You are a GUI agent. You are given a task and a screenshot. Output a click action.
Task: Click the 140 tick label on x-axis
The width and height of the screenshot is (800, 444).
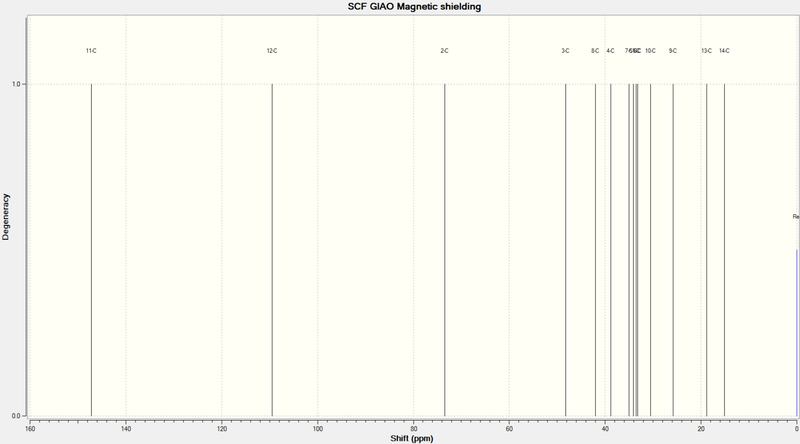point(126,429)
